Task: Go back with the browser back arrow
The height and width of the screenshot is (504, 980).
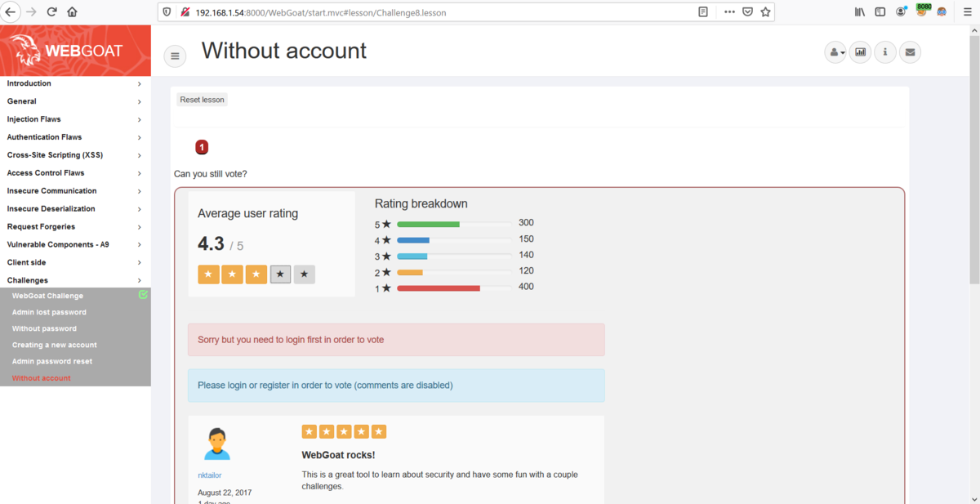Action: [x=11, y=12]
